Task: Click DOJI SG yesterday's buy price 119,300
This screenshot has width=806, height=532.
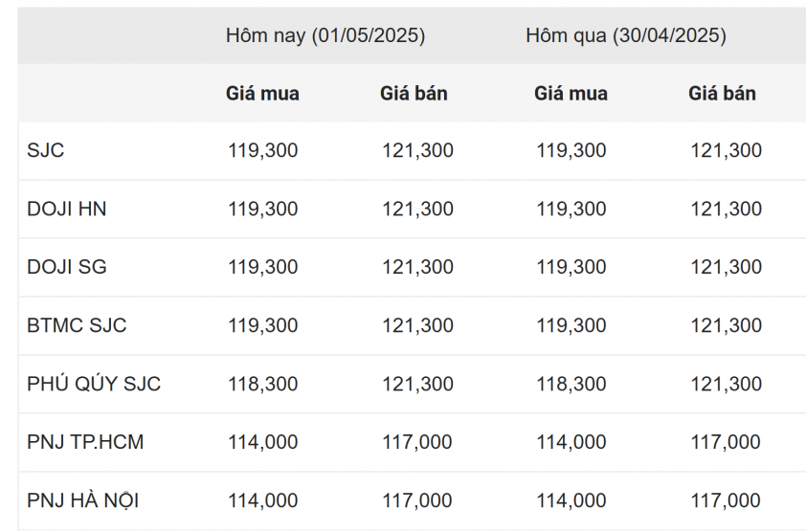Action: (x=571, y=267)
